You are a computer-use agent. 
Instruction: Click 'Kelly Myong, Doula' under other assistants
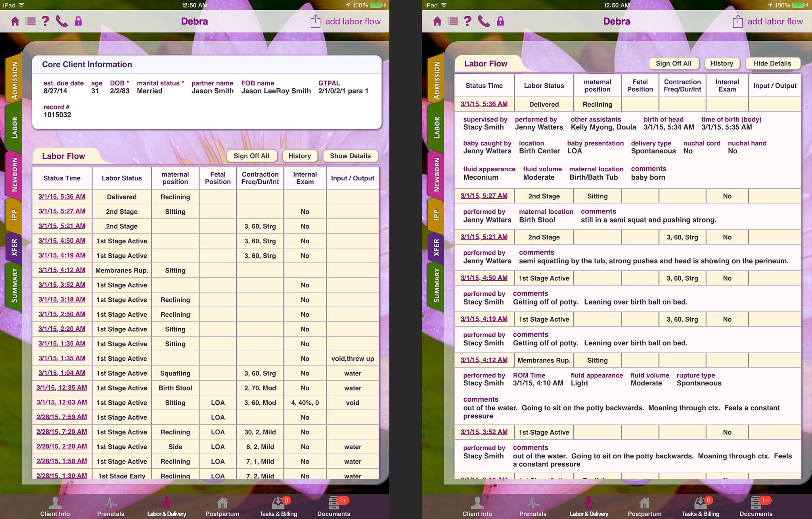603,127
